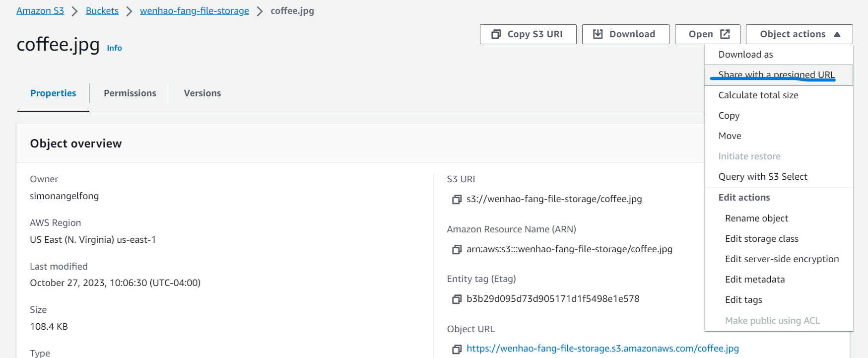Collapse the Object actions dropdown
868x358 pixels.
click(x=799, y=34)
